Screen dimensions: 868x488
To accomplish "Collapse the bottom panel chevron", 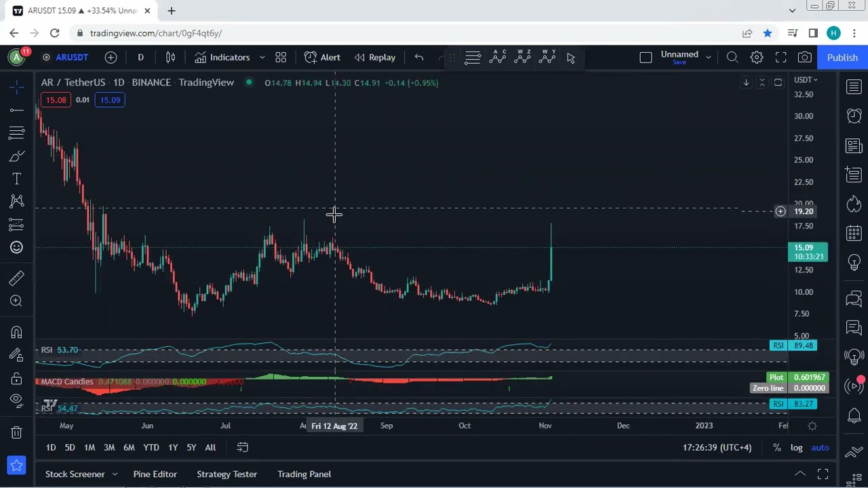I will click(x=800, y=474).
